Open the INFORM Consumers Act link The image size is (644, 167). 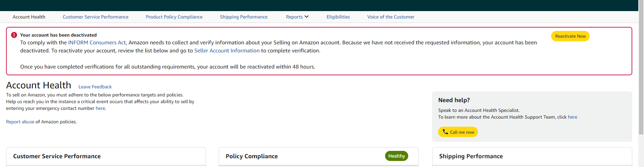tap(97, 43)
